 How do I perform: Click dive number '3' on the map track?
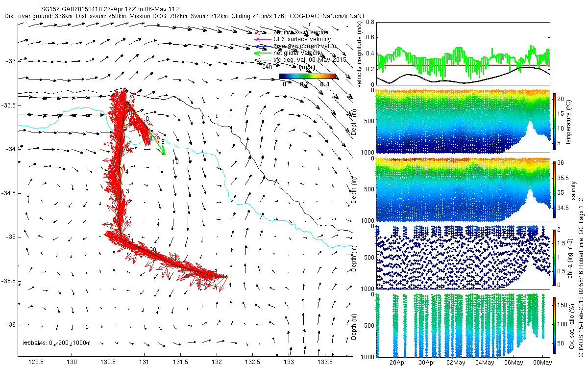127,191
